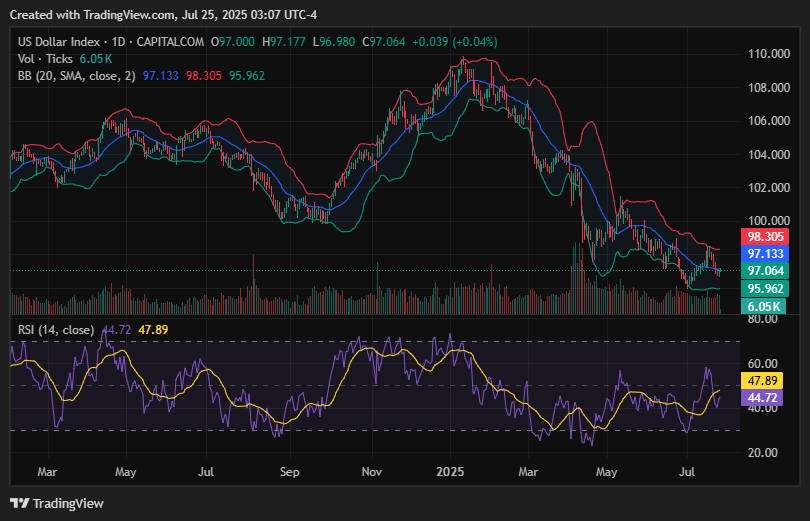Select the 'BB (20, SMA, close, 2)' legend
The height and width of the screenshot is (521, 810).
[x=76, y=76]
